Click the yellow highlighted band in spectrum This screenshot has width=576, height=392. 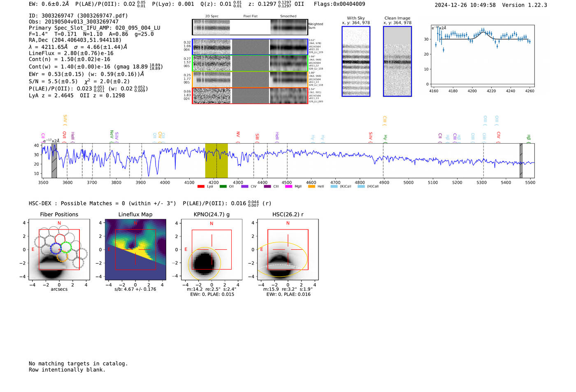[216, 160]
